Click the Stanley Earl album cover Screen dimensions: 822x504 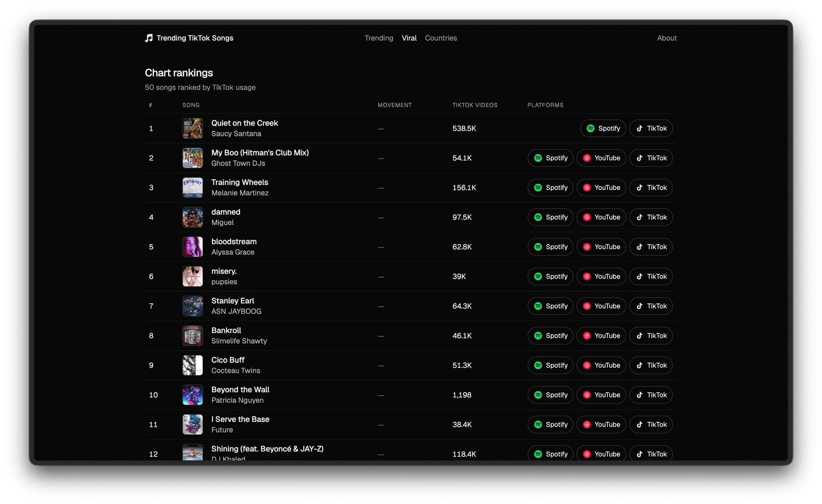[x=192, y=306]
